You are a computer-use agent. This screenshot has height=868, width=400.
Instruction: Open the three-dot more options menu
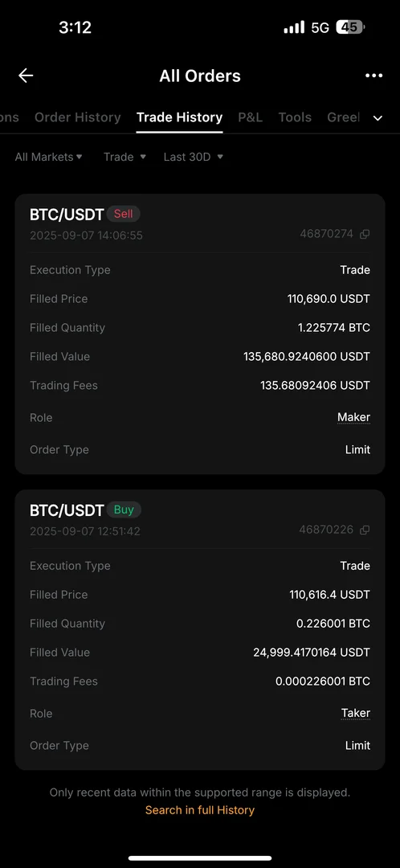[x=374, y=76]
